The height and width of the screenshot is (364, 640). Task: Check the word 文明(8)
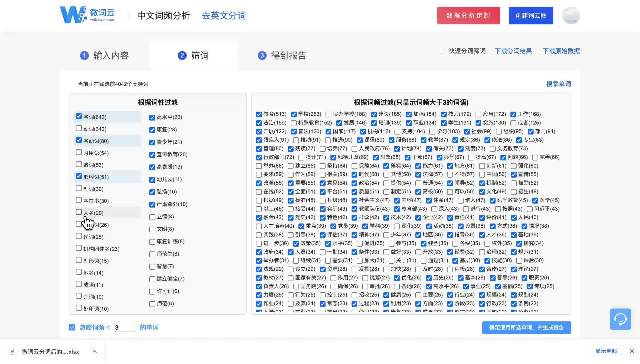coord(152,229)
